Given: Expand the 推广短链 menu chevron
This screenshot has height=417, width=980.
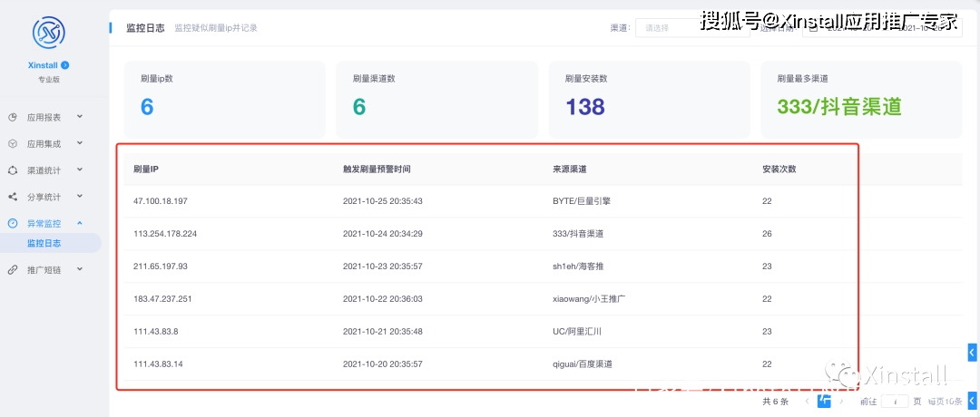Looking at the screenshot, I should pyautogui.click(x=79, y=269).
